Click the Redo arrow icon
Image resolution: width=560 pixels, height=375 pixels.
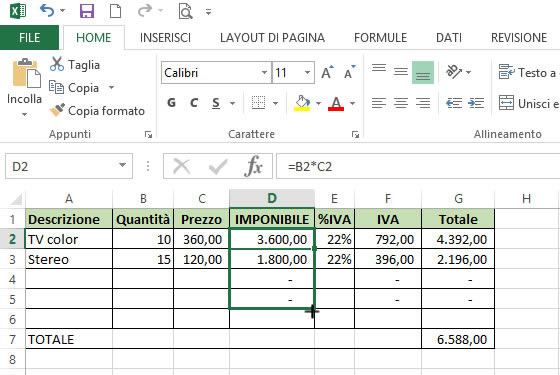coord(145,11)
